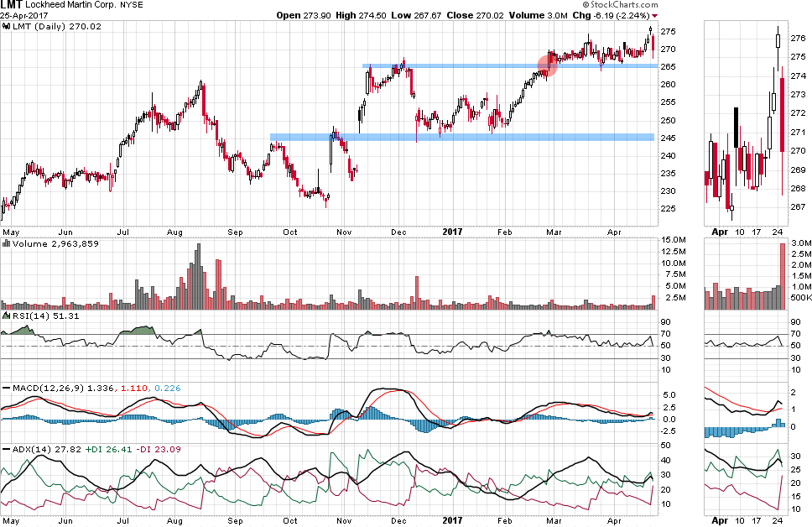Click the 267 label on the mini chart axis
Viewport: 812px width, 527px height.
point(798,206)
